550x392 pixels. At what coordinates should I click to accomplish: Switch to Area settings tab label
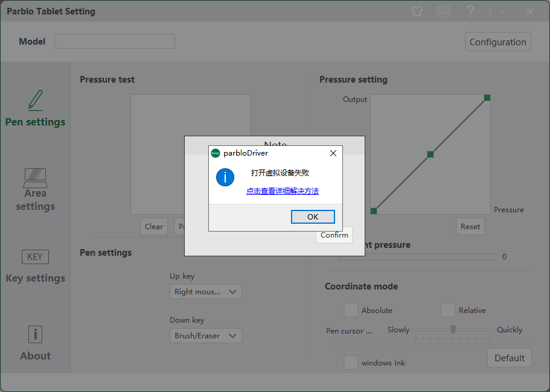[x=36, y=200]
